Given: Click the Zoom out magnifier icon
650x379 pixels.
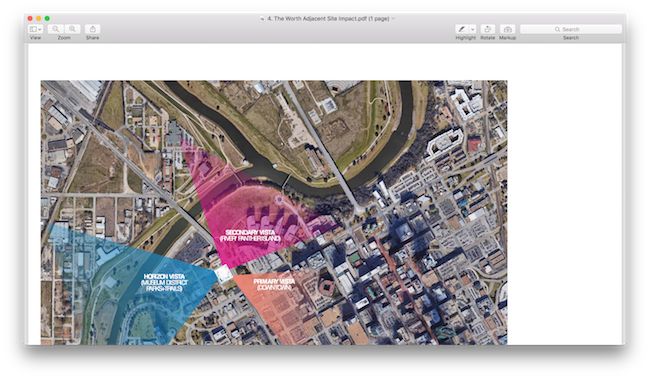Looking at the screenshot, I should 56,29.
